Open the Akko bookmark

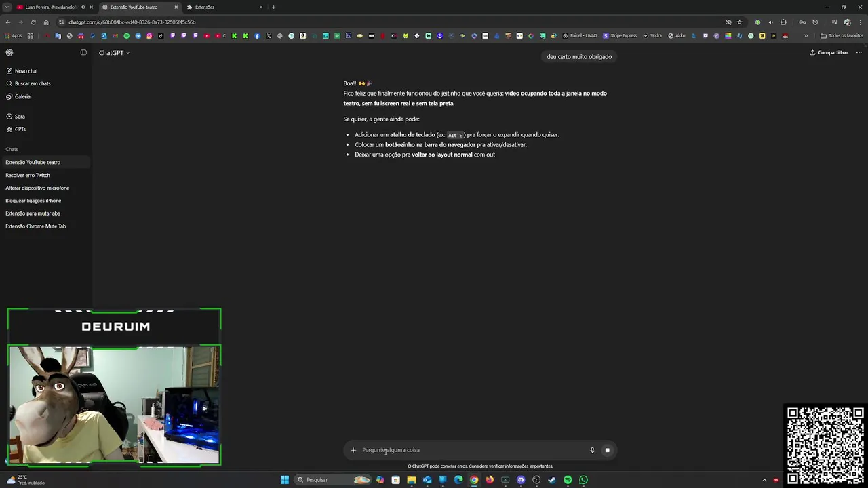677,35
